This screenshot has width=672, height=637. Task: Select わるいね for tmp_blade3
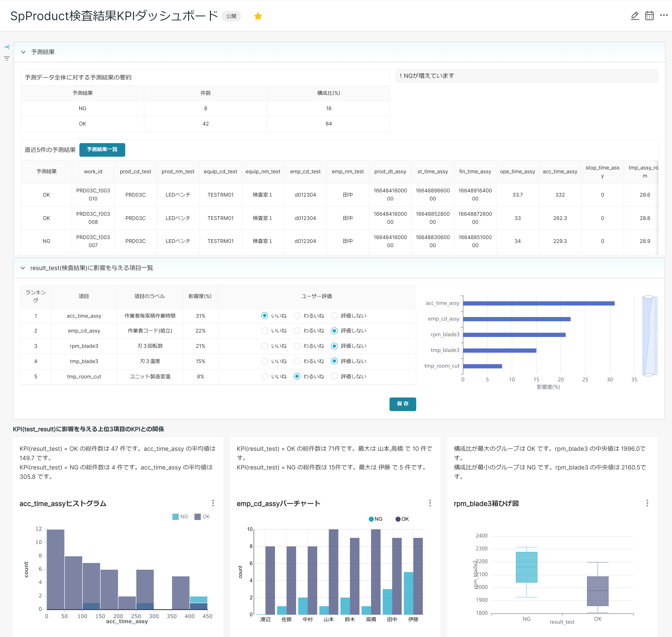(297, 361)
